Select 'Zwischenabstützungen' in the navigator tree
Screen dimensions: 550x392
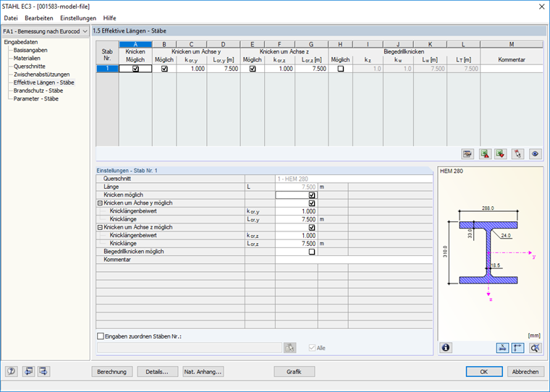point(42,74)
